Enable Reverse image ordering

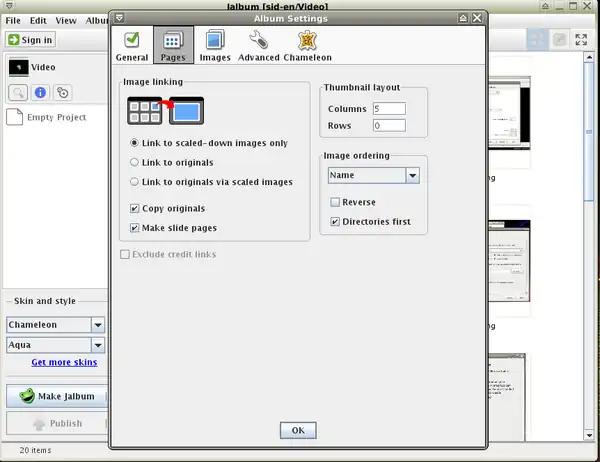335,202
